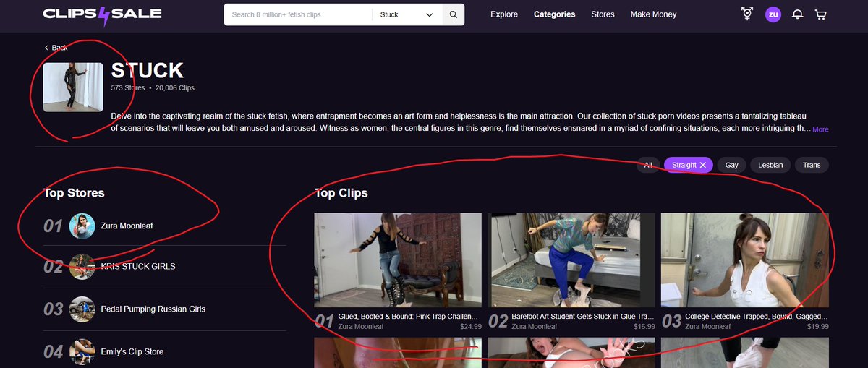Image resolution: width=868 pixels, height=368 pixels.
Task: Click the Back chevron arrow icon
Action: point(46,48)
